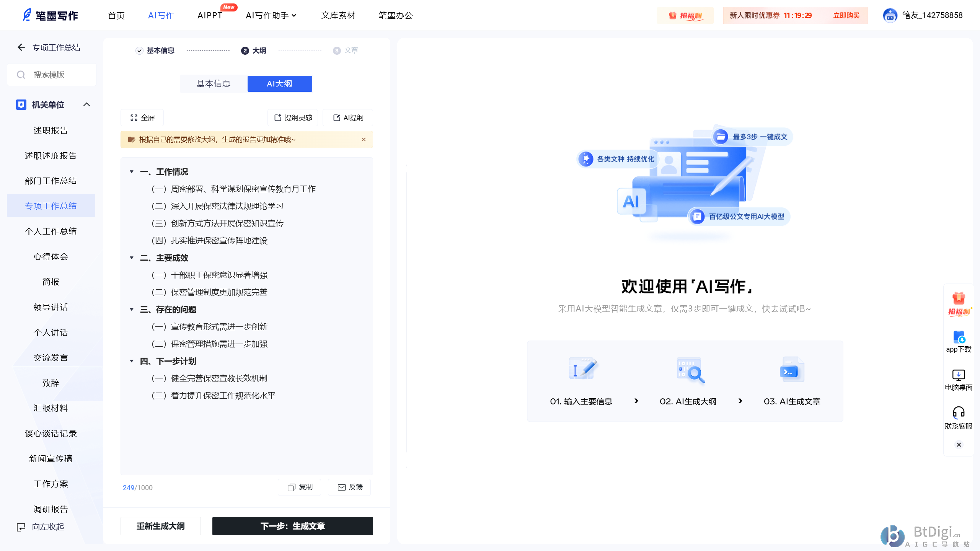This screenshot has height=551, width=980.
Task: Collapse the 机关单位 category
Action: [87, 104]
